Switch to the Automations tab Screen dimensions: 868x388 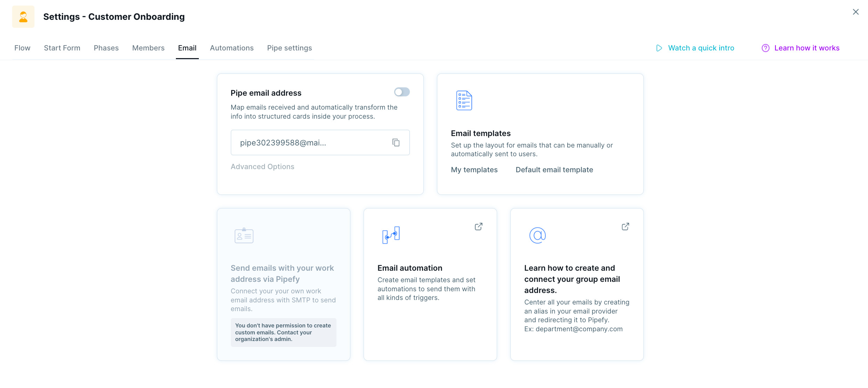point(232,48)
